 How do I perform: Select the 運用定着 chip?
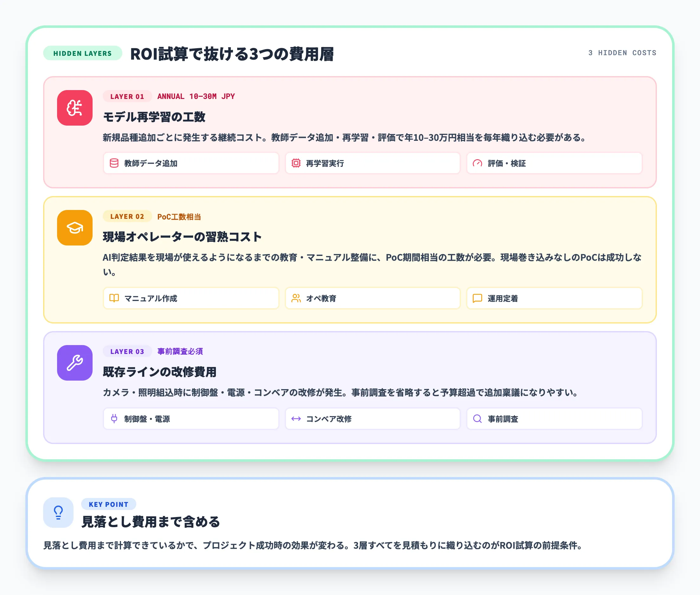tap(554, 298)
